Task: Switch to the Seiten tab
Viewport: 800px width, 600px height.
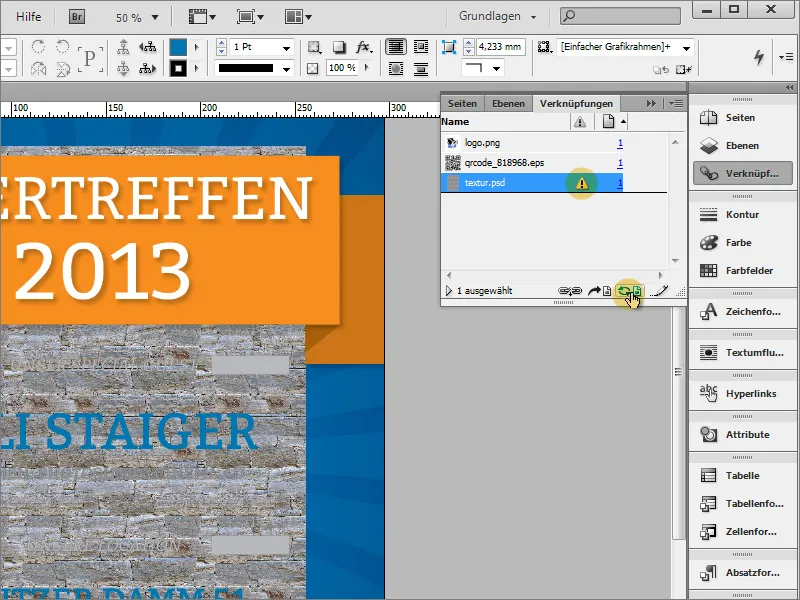Action: pos(462,104)
